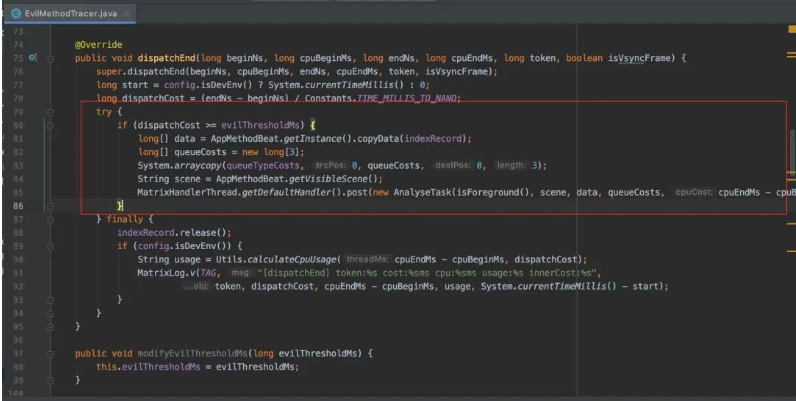Click the @Override annotation

[98, 45]
